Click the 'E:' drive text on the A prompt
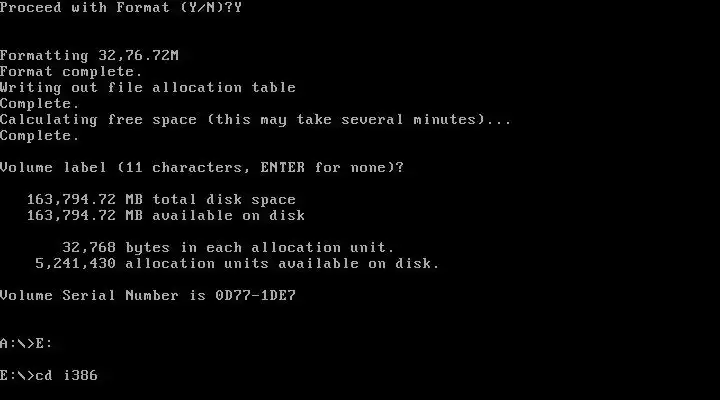Screen dimensions: 720x400 coord(44,344)
